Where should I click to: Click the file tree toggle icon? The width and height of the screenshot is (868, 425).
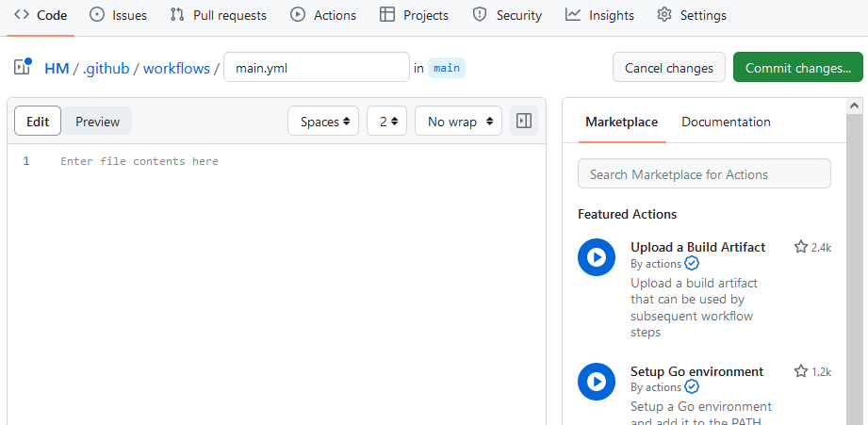[23, 68]
